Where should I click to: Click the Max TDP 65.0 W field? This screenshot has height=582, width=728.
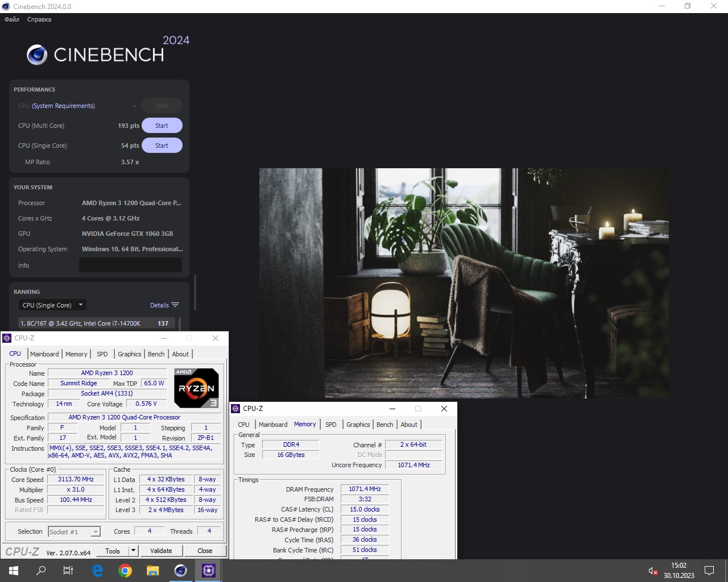154,383
